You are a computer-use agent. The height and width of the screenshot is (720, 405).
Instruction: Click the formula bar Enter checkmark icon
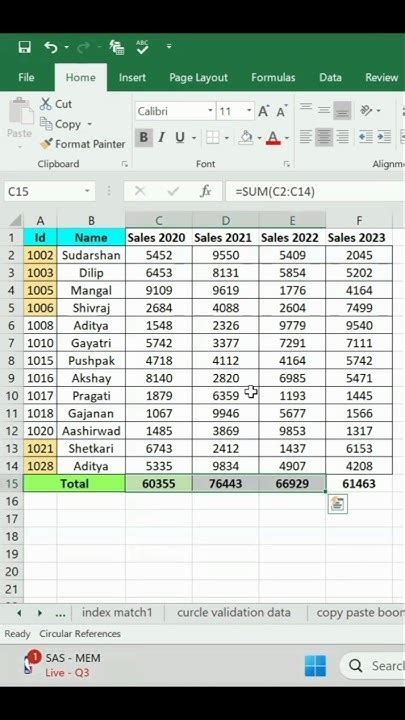pyautogui.click(x=173, y=191)
